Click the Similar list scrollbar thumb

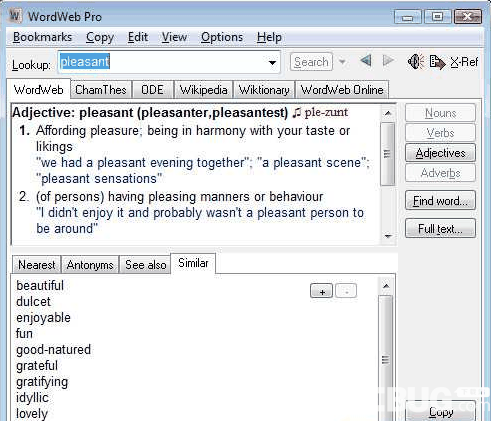click(386, 358)
